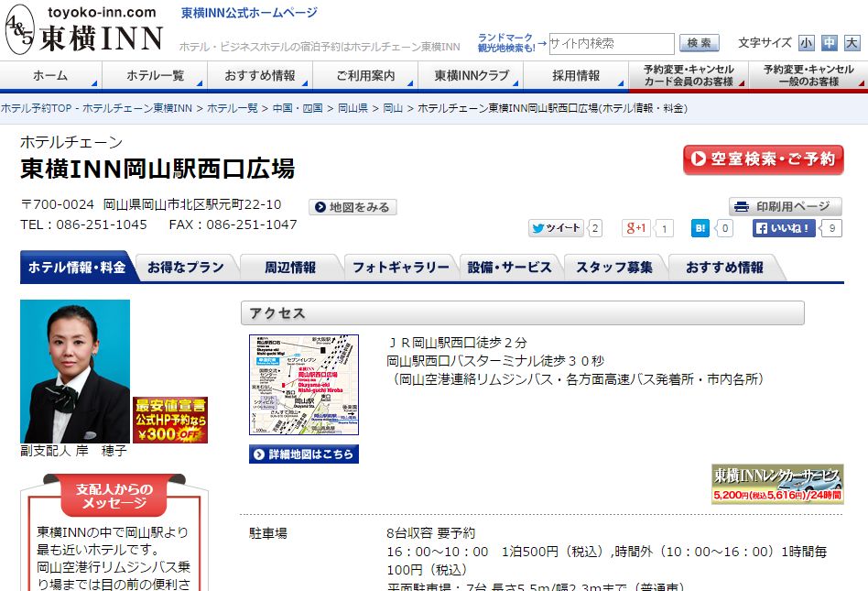Click the 文字サイズ label
The image size is (868, 591).
tap(765, 43)
